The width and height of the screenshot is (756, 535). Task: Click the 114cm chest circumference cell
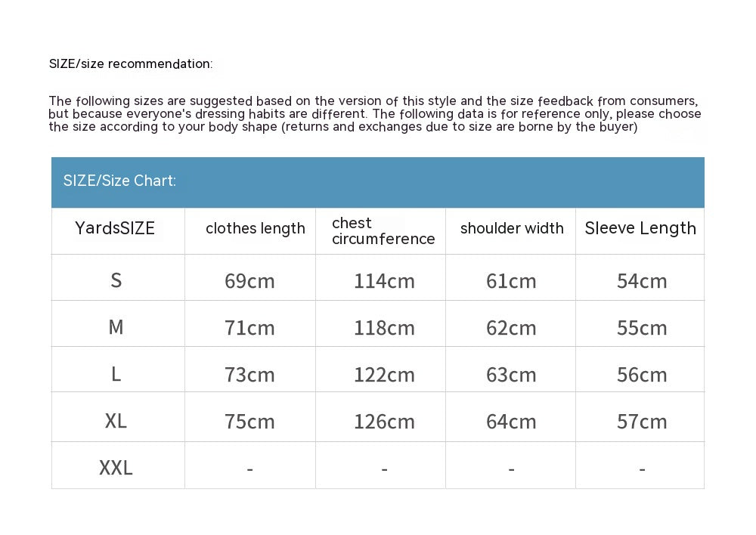tap(384, 281)
